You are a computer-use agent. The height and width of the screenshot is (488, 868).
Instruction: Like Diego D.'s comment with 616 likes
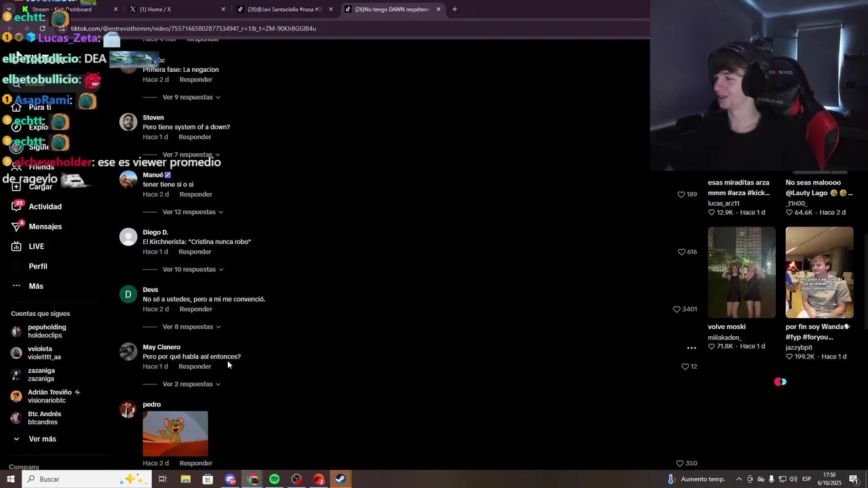coord(681,251)
